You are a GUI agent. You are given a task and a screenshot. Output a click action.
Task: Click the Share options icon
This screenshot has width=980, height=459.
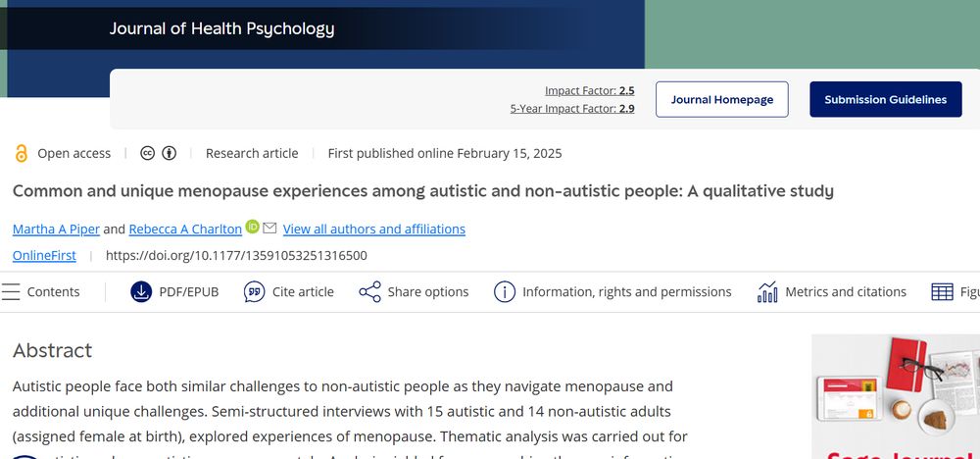pos(370,291)
